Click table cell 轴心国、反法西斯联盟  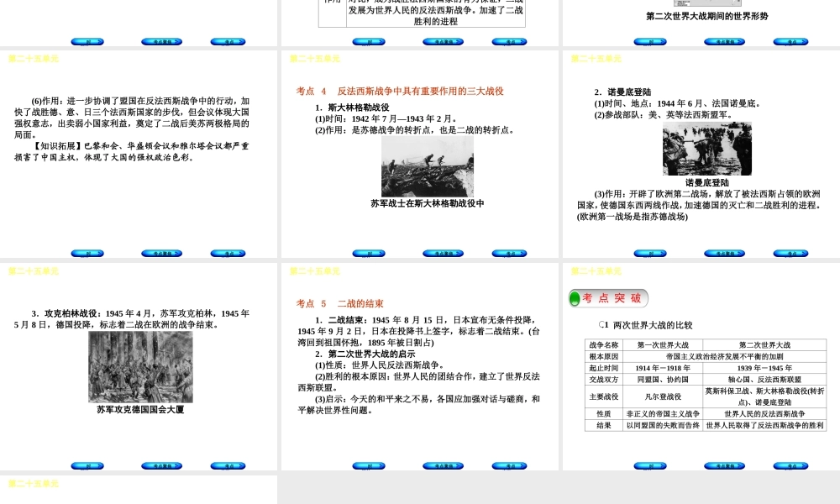click(764, 379)
